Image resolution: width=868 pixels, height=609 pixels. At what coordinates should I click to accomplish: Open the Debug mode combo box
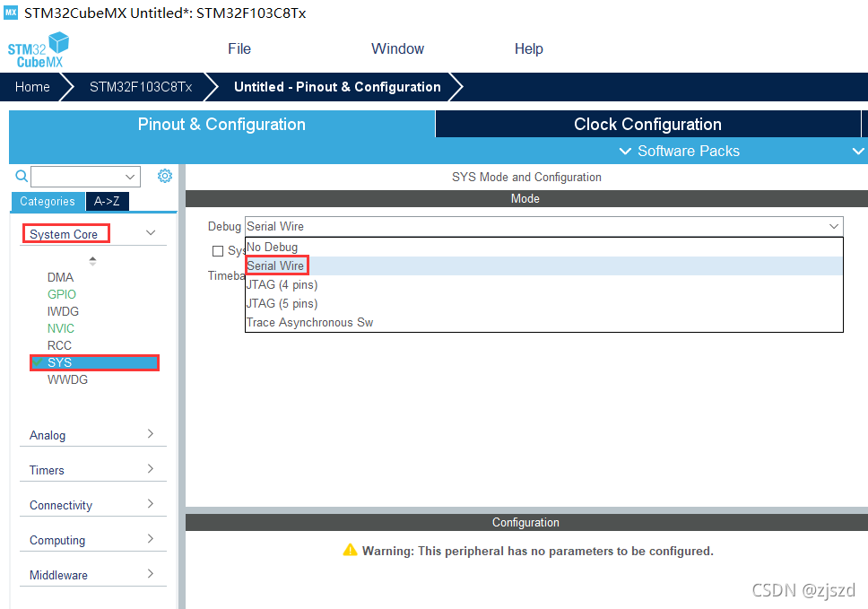[x=543, y=226]
